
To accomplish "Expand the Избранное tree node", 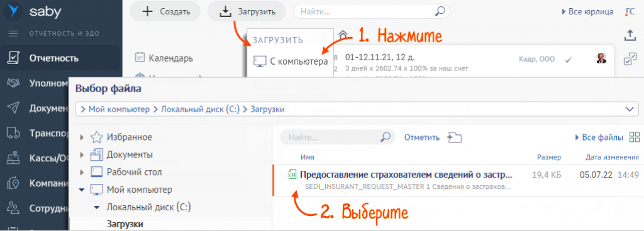I will click(x=82, y=137).
